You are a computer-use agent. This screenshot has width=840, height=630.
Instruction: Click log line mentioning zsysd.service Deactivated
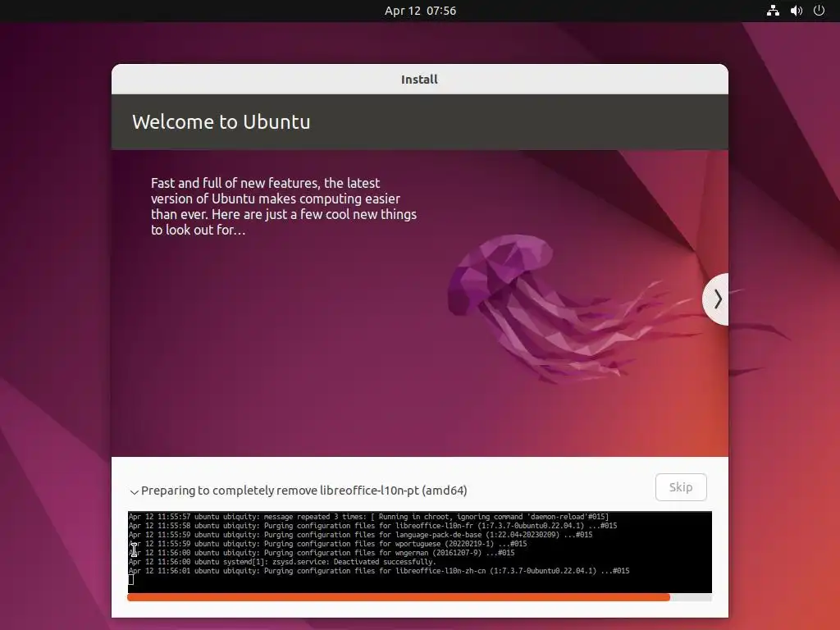pos(282,562)
